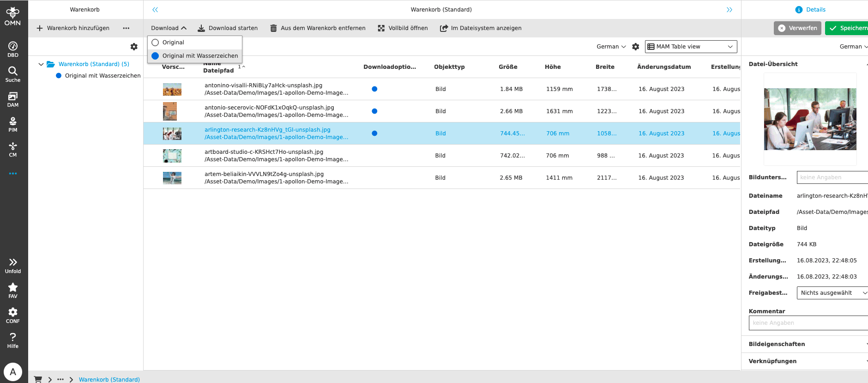Open the PIM module in sidebar
Screen dimensions: 868x383
[13, 124]
